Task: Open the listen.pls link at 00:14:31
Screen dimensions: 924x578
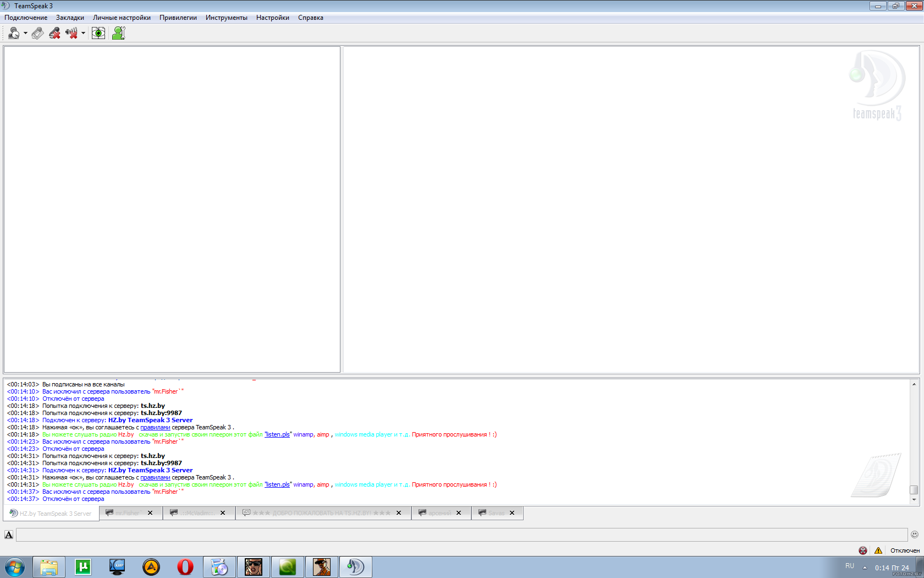Action: [278, 484]
